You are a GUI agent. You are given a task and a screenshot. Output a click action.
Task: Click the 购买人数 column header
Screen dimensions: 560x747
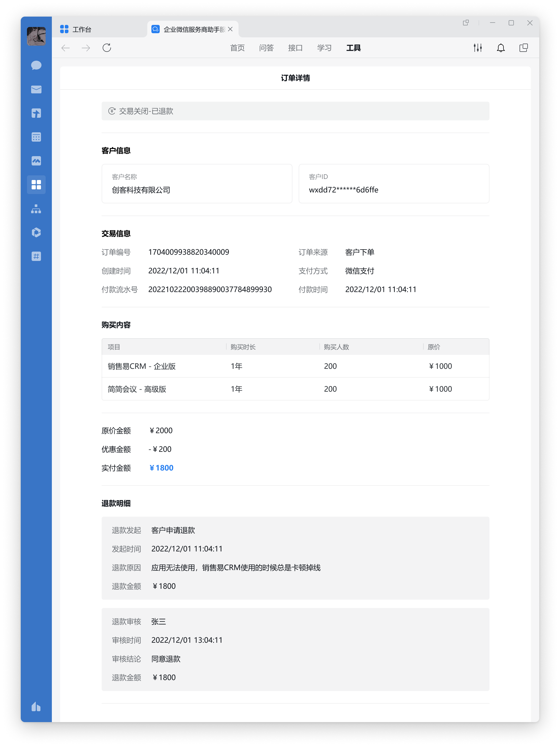pos(337,347)
